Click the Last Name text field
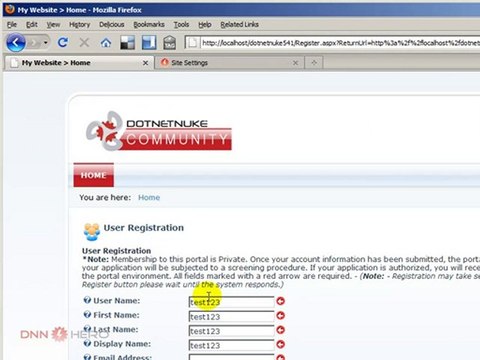The image size is (480, 360). (231, 331)
